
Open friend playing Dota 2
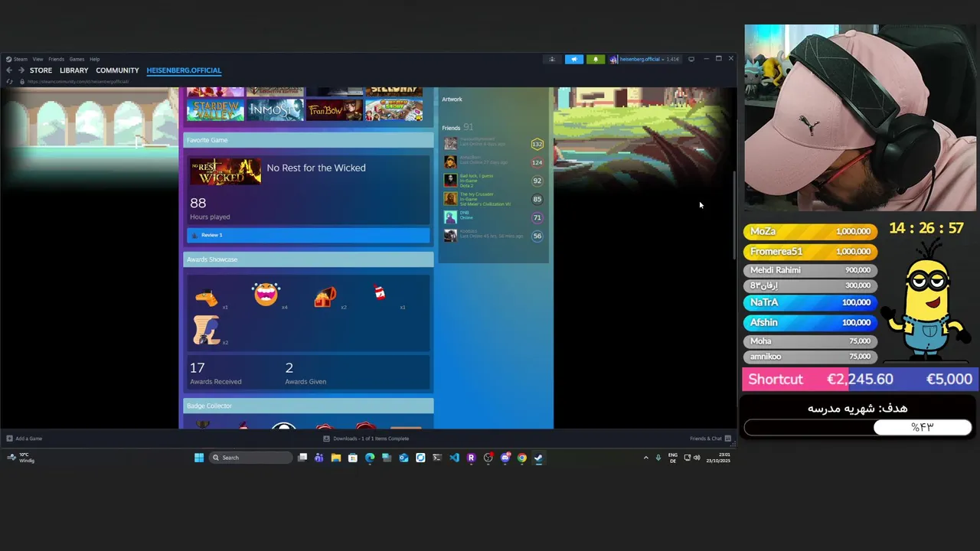pos(494,181)
